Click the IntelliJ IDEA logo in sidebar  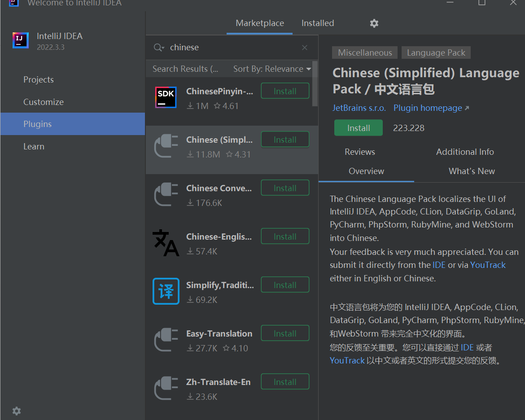click(21, 40)
